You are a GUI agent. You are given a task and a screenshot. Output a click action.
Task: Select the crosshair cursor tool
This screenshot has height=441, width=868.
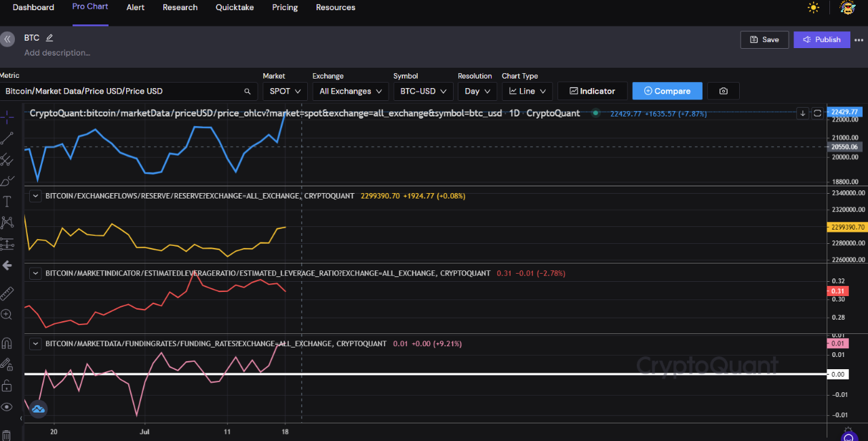[x=7, y=117]
